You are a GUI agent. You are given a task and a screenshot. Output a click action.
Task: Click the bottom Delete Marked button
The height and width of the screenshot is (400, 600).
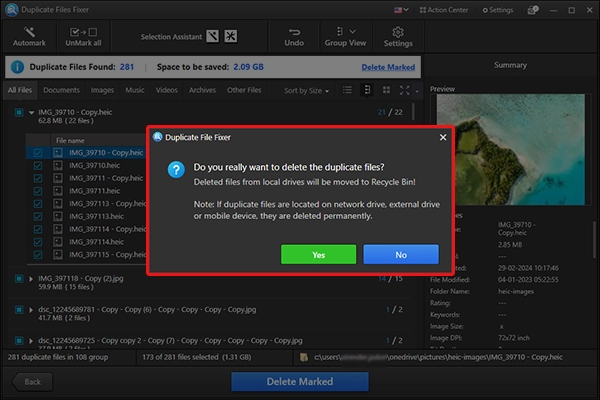point(300,382)
